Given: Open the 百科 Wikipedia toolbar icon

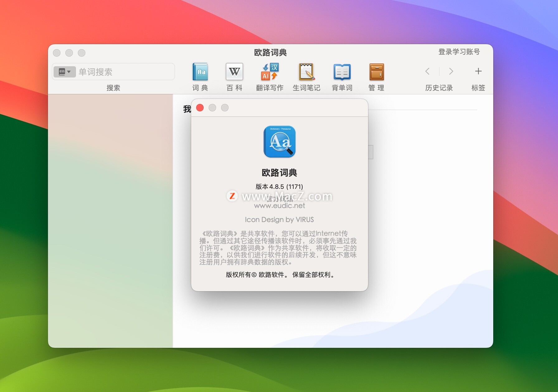Looking at the screenshot, I should tap(234, 72).
